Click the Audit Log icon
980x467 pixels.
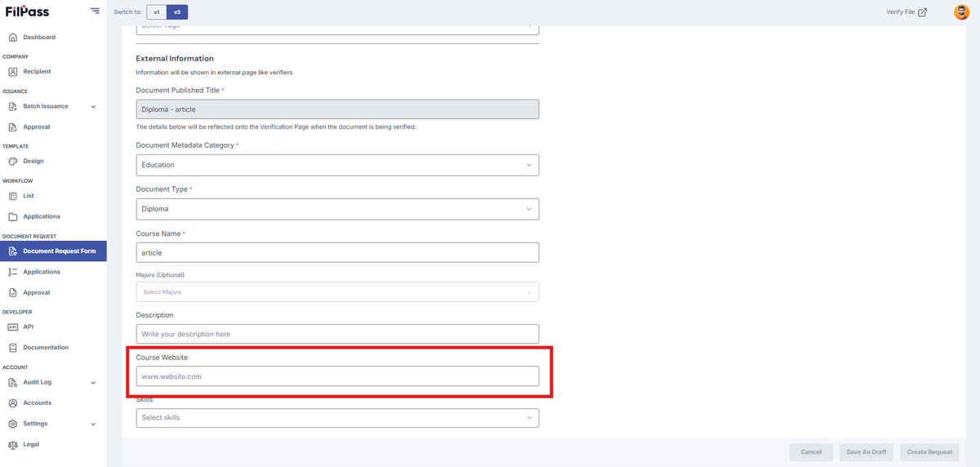tap(13, 382)
